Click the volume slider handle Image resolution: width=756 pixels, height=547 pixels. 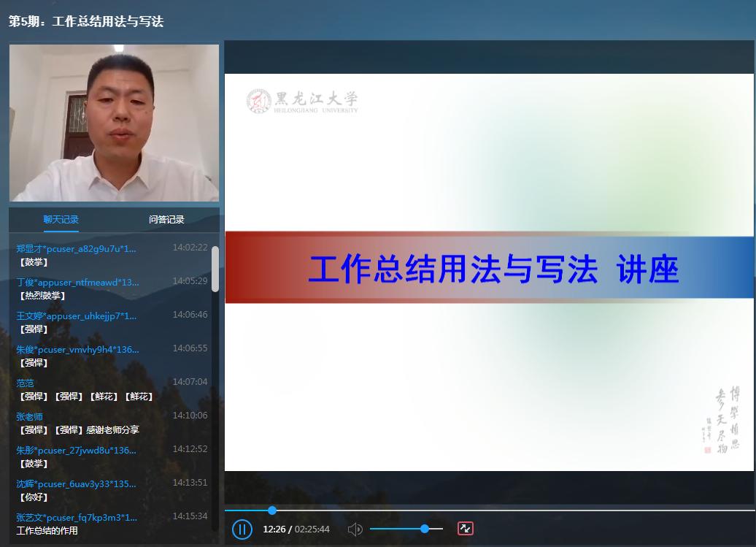[x=424, y=528]
